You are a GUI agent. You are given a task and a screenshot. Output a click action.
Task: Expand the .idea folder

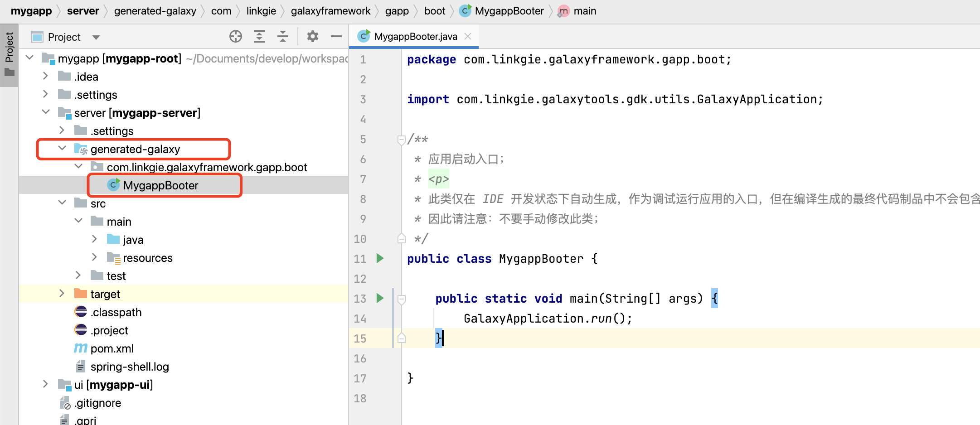pos(45,76)
